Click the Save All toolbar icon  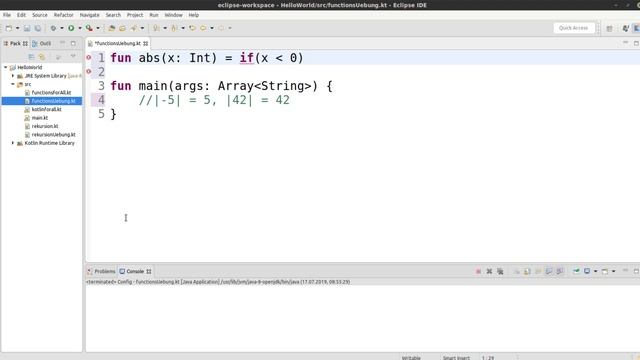(x=38, y=28)
